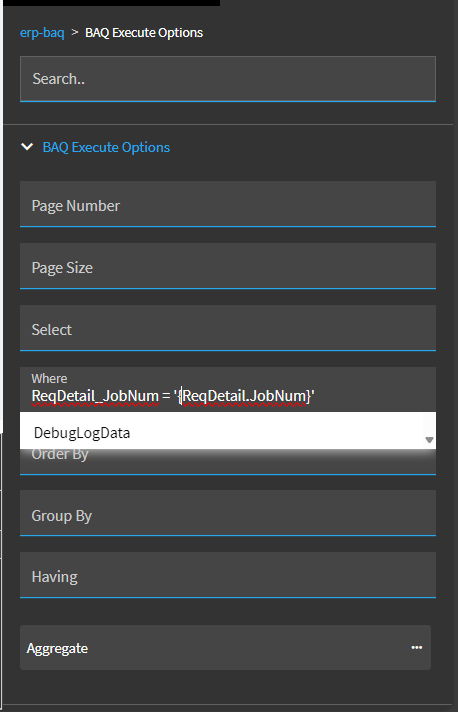Click into the Where expression field

tap(228, 390)
